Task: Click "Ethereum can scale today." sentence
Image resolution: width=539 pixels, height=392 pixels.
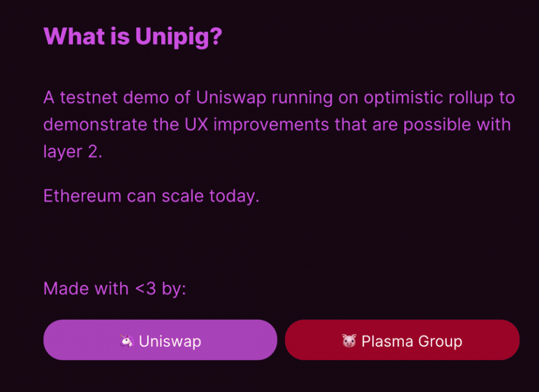Action: pos(151,196)
